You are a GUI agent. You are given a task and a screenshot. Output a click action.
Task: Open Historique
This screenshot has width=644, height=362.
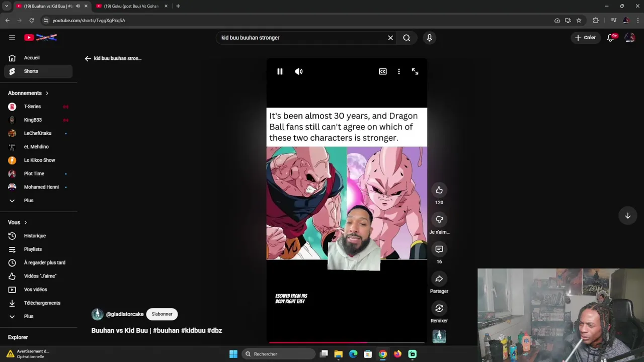point(38,236)
